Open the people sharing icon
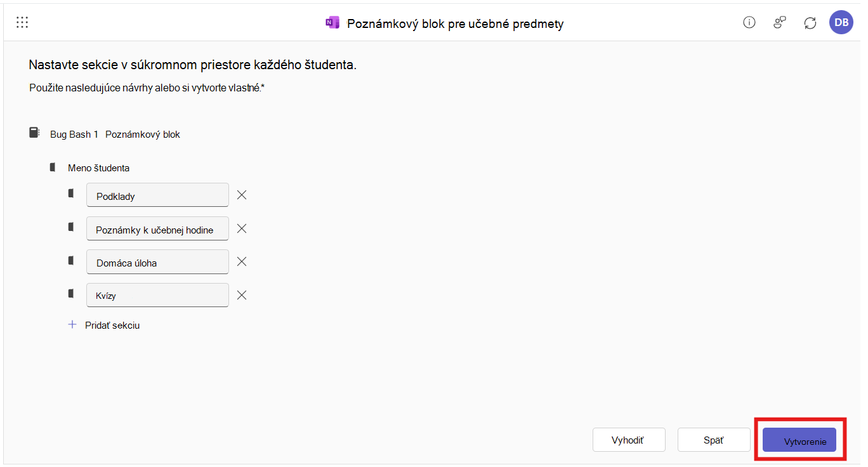Image resolution: width=868 pixels, height=467 pixels. (x=780, y=23)
